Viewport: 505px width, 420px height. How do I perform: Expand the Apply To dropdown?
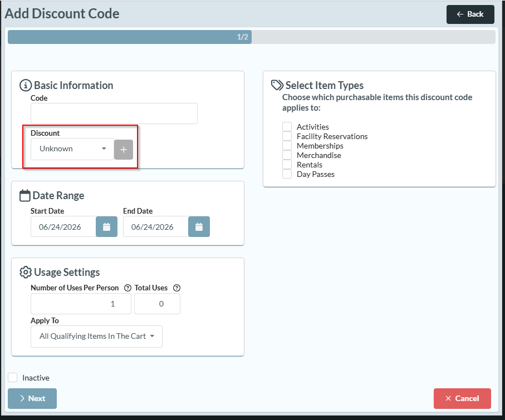[97, 337]
